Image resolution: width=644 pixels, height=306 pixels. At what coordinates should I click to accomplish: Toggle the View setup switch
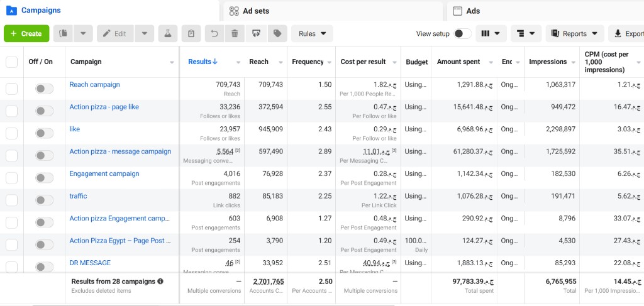pos(462,34)
